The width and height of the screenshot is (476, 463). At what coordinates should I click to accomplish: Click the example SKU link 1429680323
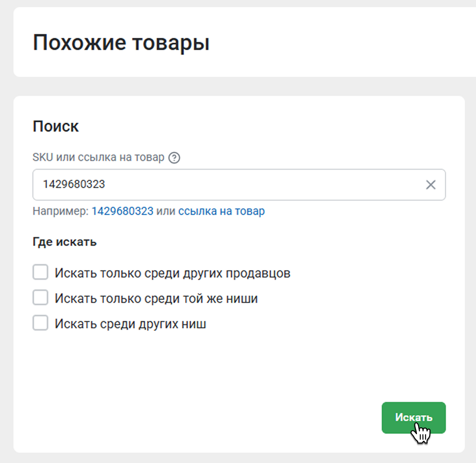[x=122, y=211]
